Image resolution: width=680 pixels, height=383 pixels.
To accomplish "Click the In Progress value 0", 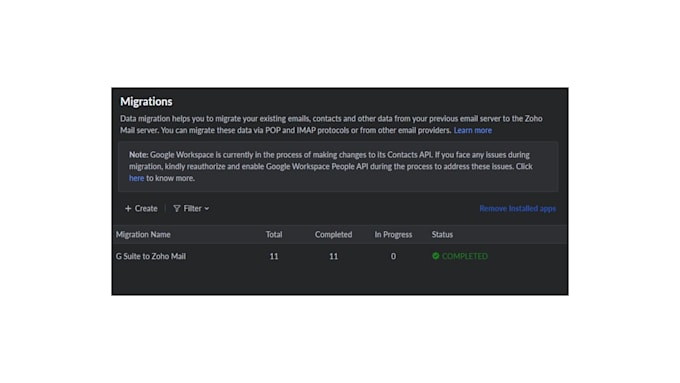I will 393,256.
